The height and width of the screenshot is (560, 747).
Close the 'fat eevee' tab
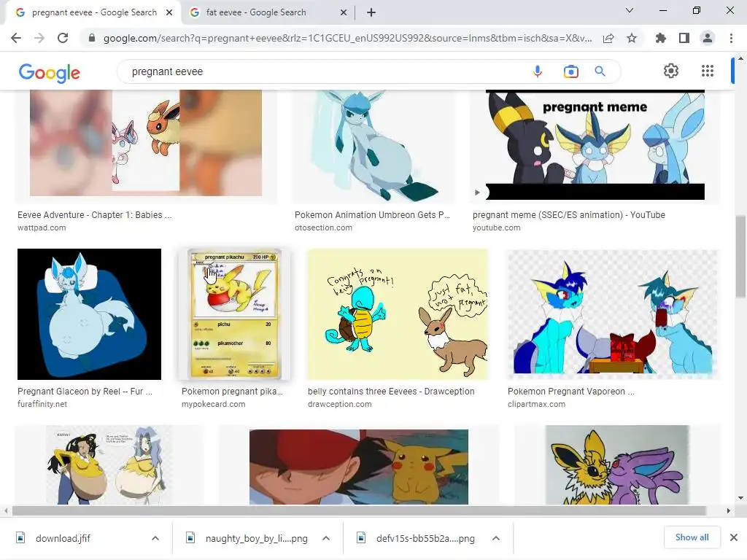[x=344, y=12]
